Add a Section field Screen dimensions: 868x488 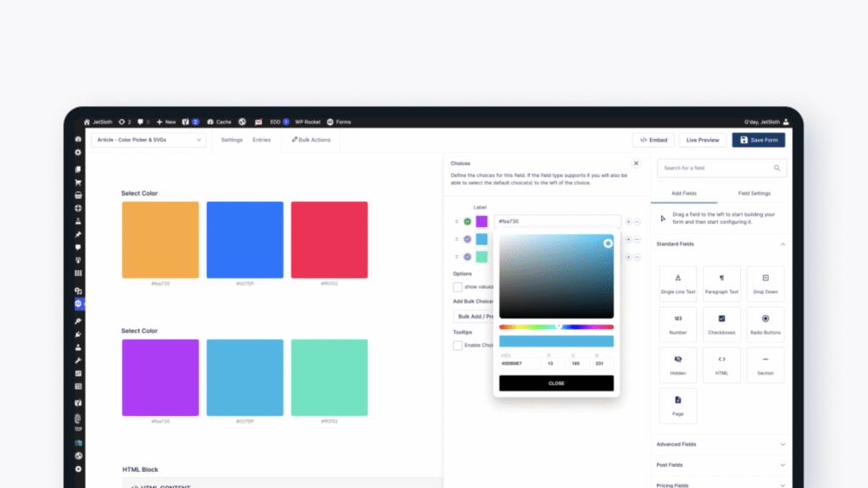click(x=765, y=365)
